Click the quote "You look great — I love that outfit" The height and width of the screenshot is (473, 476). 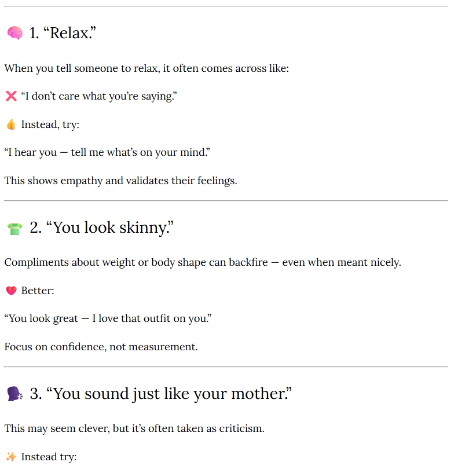108,318
